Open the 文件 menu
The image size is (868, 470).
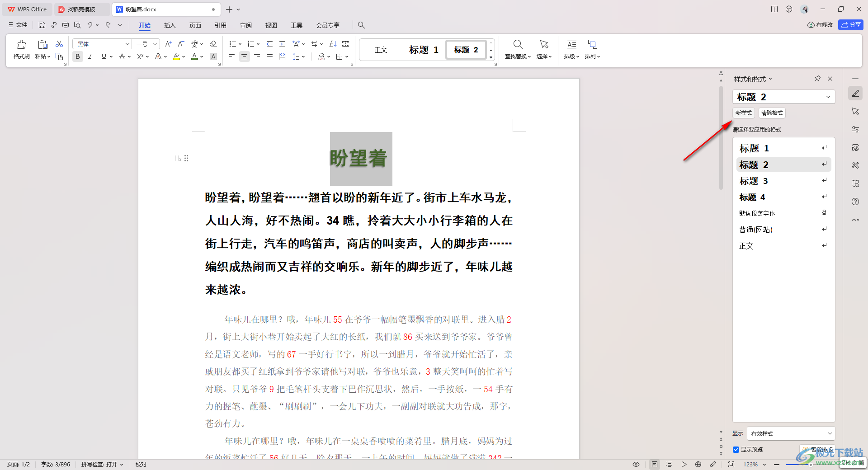(18, 25)
